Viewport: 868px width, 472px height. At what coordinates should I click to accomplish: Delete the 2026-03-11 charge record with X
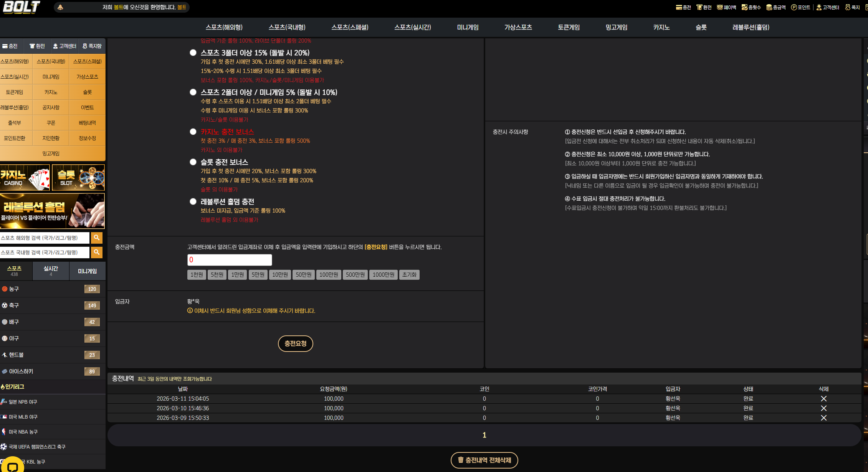click(823, 399)
